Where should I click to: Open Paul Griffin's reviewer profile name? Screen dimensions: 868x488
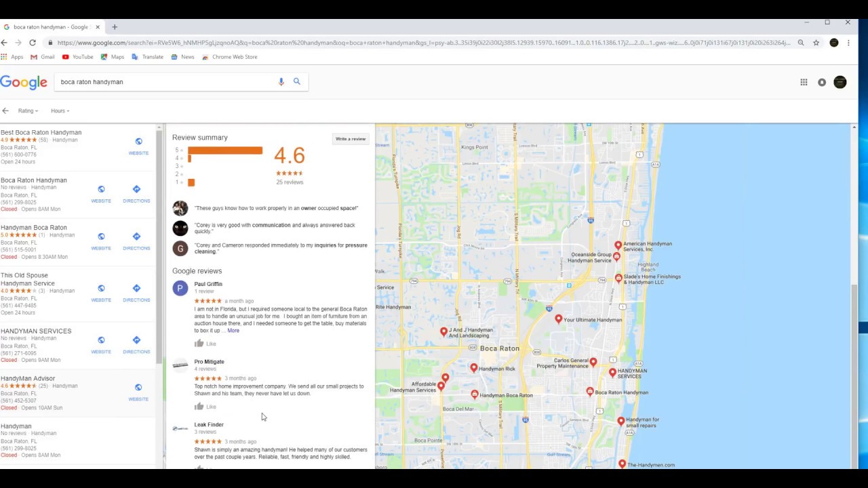tap(208, 284)
